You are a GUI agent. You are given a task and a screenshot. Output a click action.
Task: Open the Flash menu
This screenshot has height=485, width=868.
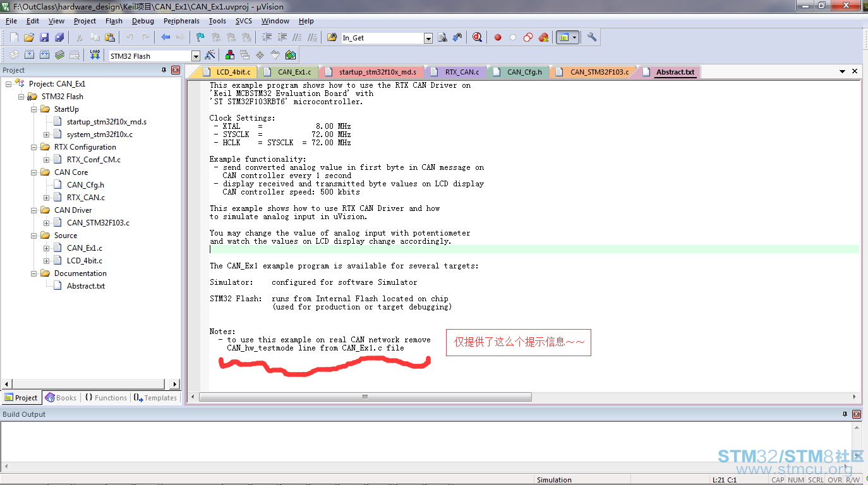pos(114,21)
